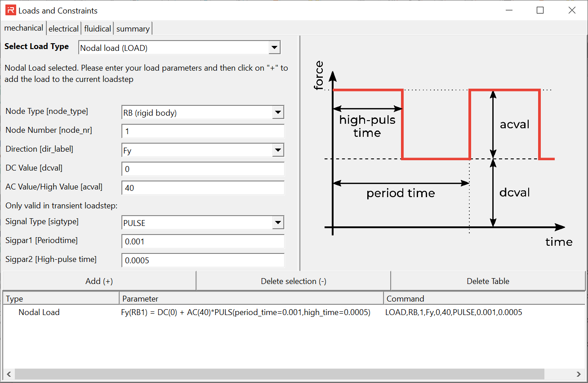The image size is (588, 383).
Task: Click the Node Number input field
Action: pyautogui.click(x=203, y=131)
